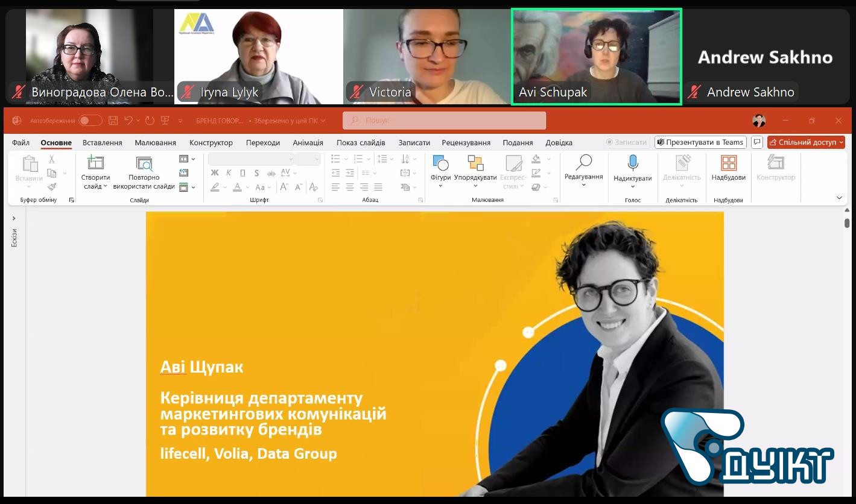Open the Довідка tab
Image resolution: width=856 pixels, height=504 pixels.
click(559, 142)
